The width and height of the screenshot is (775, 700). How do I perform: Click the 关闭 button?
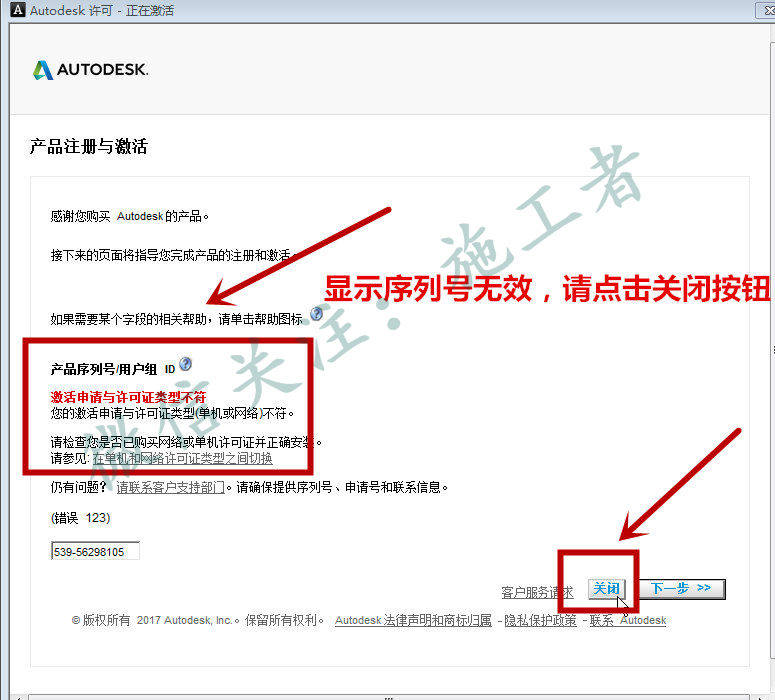coord(606,589)
